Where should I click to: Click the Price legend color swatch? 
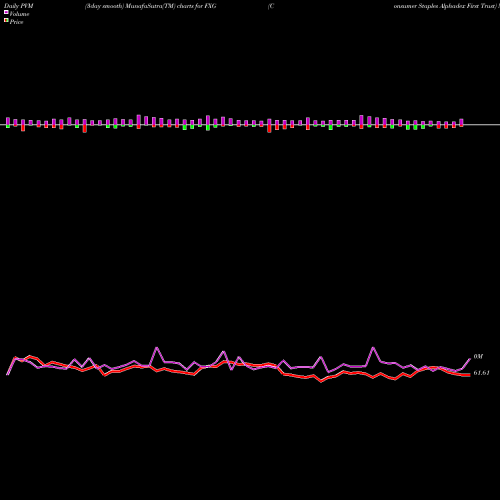6,21
